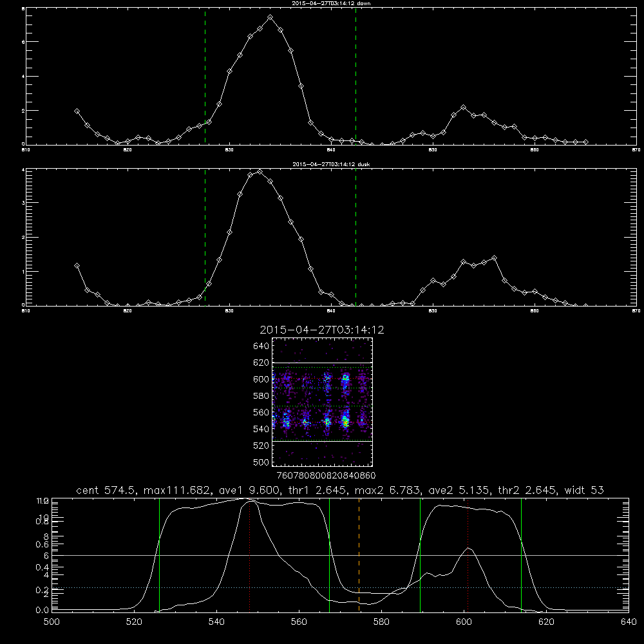Click the x-axis label '580' of the bottom plot
Image resolution: width=644 pixels, height=644 pixels.
[x=381, y=622]
